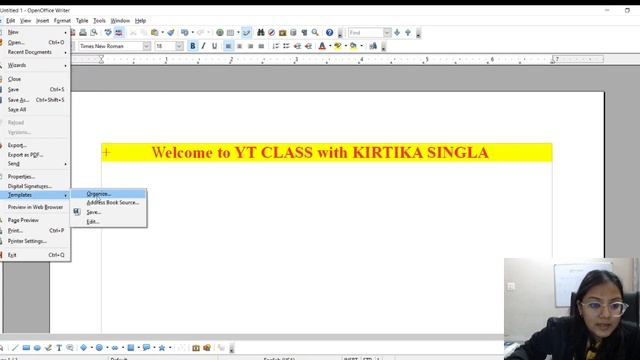640x360 pixels.
Task: Open the Tools menu
Action: pyautogui.click(x=99, y=21)
